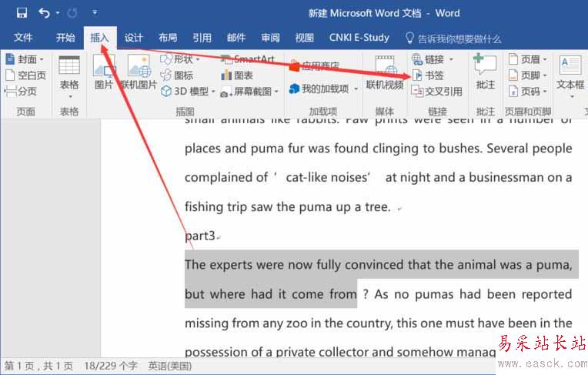The width and height of the screenshot is (588, 375).
Task: Open 我的加载项 add-ins dropdown
Action: (323, 89)
